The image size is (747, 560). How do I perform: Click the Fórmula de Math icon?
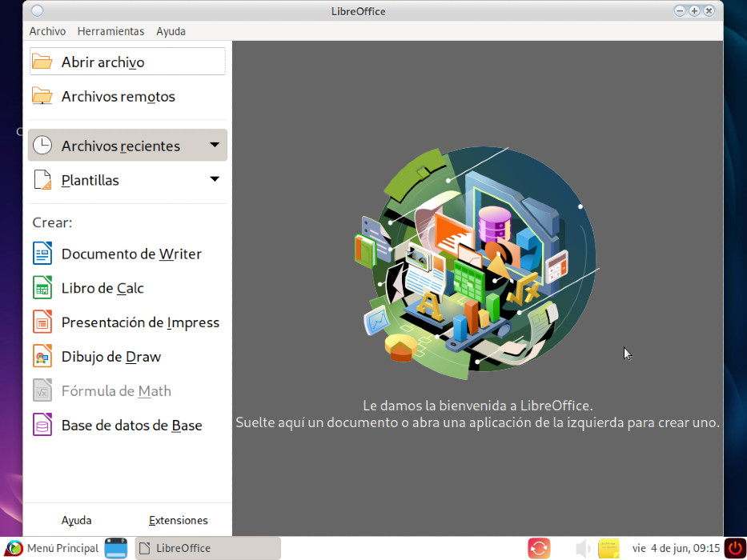(x=42, y=390)
